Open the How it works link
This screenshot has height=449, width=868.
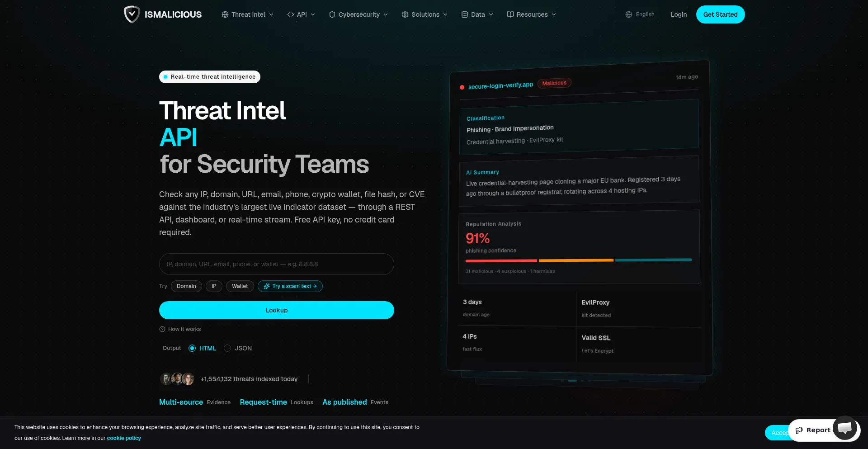point(180,329)
